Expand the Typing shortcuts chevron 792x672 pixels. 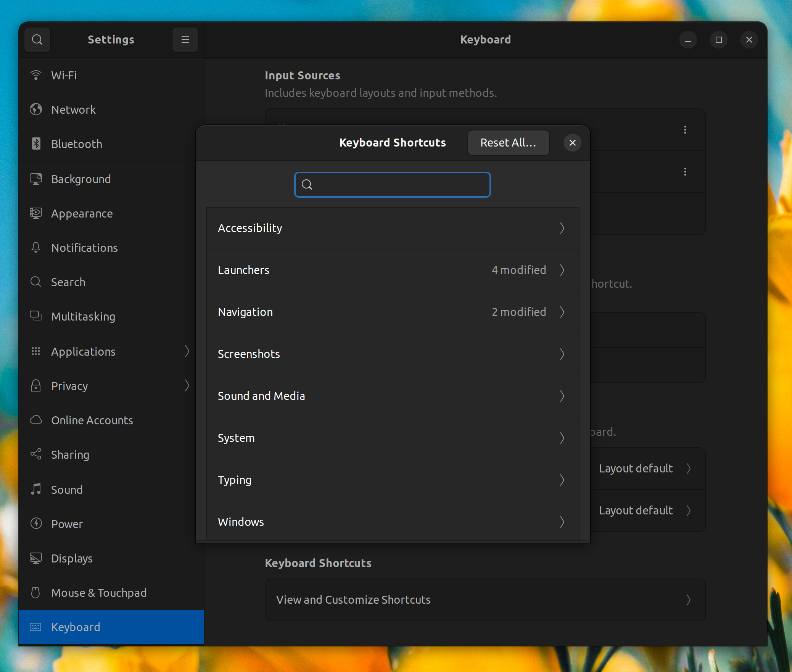pos(562,480)
